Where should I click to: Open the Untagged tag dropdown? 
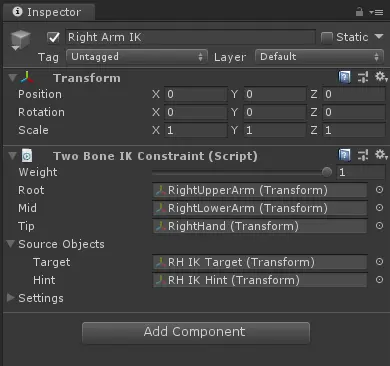click(x=137, y=57)
